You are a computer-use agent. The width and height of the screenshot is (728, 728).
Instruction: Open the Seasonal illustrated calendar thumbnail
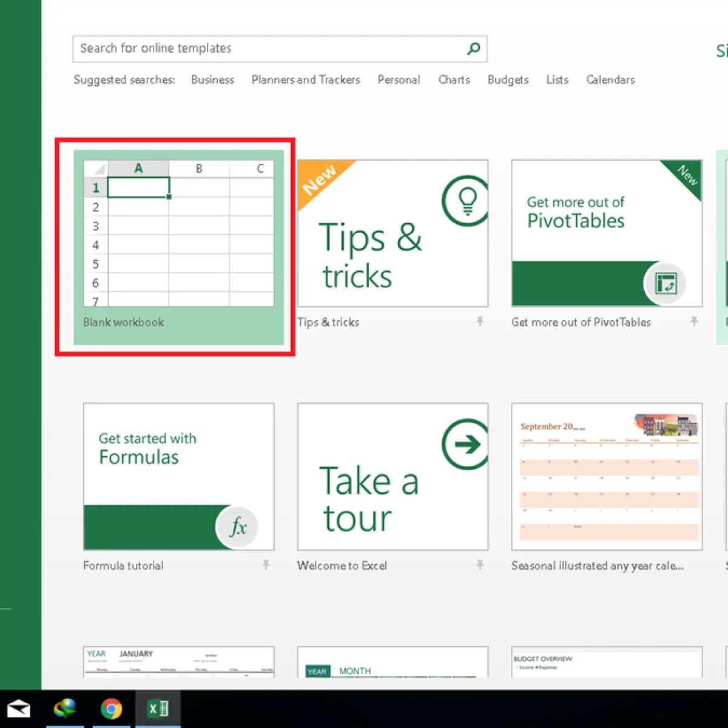click(x=607, y=477)
